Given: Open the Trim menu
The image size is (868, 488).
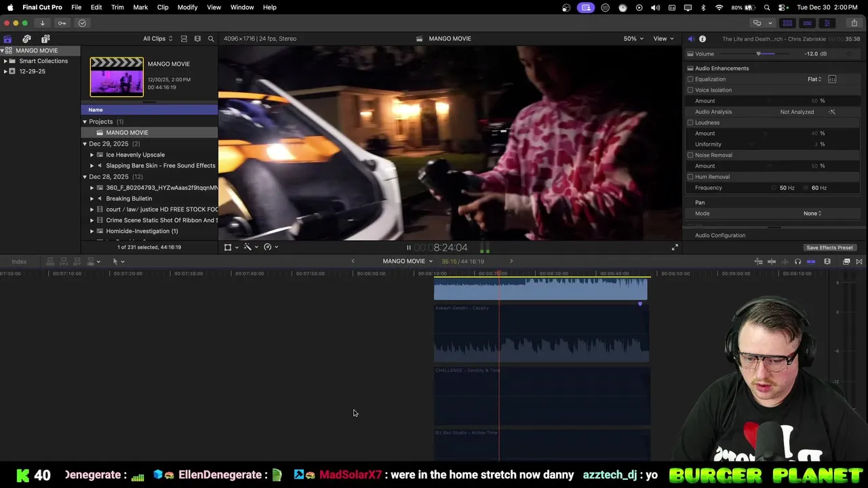Looking at the screenshot, I should 117,7.
